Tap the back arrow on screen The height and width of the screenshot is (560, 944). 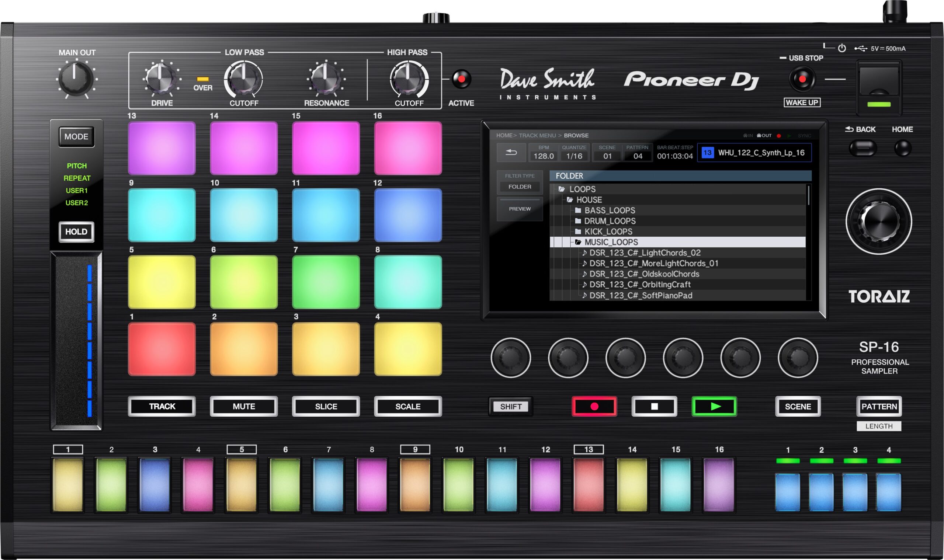click(511, 153)
